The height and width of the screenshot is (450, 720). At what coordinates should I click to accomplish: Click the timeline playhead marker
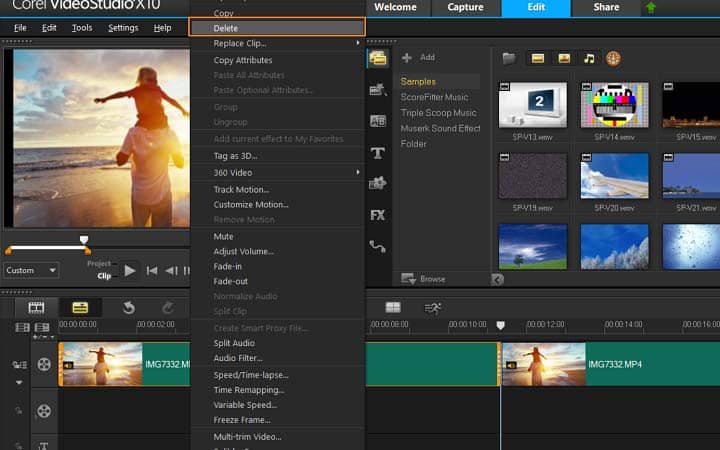(501, 325)
